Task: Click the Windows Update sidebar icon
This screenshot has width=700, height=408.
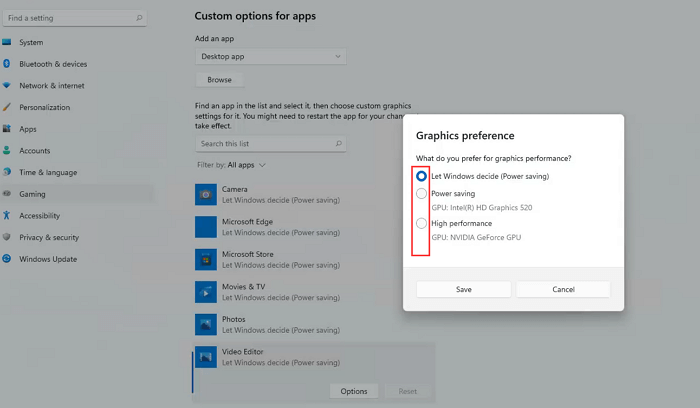Action: pyautogui.click(x=8, y=259)
